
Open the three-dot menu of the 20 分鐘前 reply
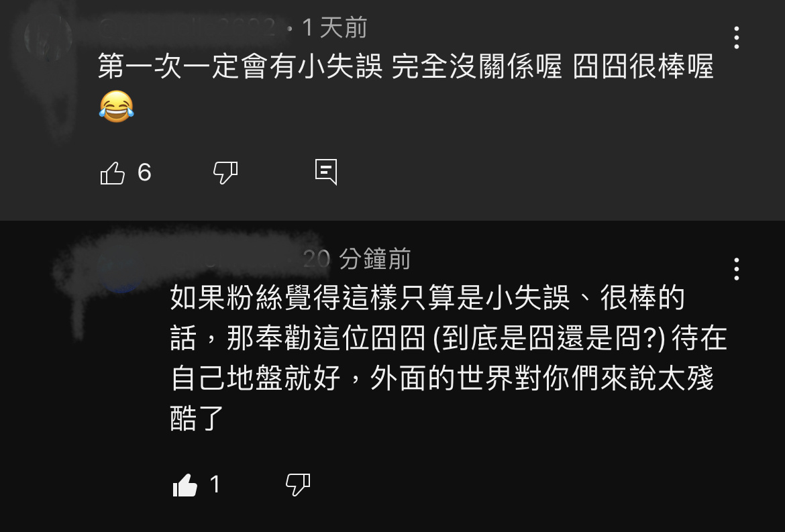pyautogui.click(x=737, y=270)
